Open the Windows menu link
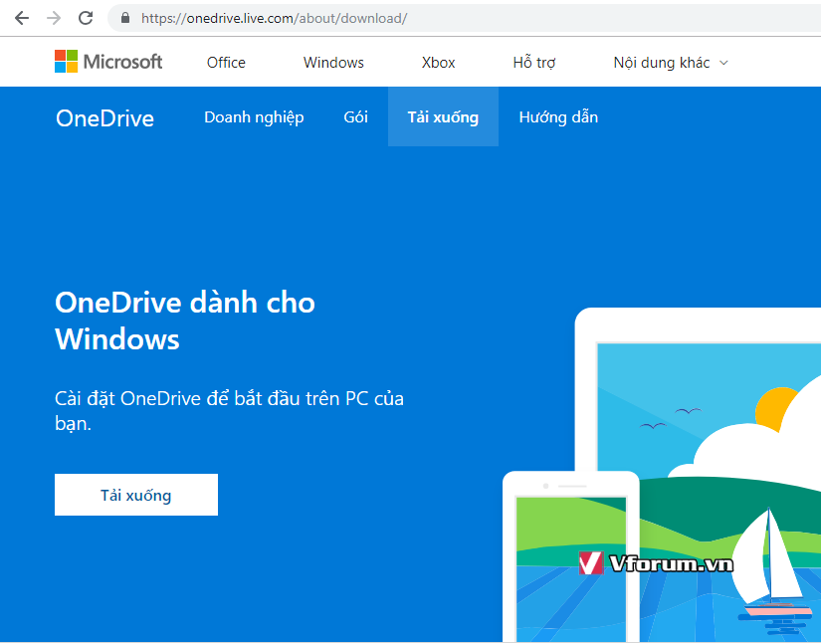 333,63
